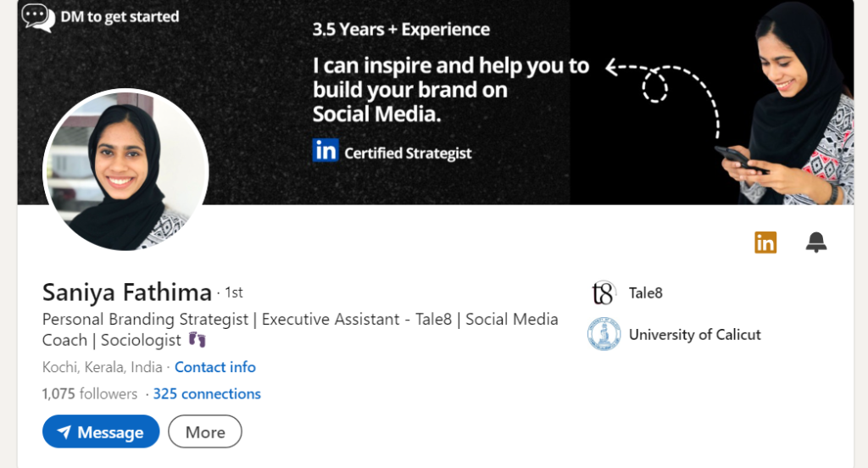Click the 1,075 followers count
The image size is (868, 468).
(x=90, y=393)
